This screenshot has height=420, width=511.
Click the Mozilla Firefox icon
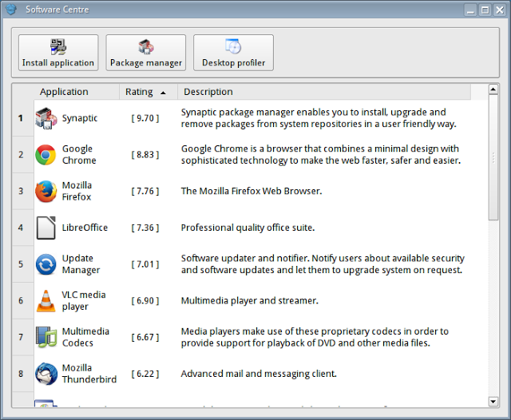(x=46, y=192)
